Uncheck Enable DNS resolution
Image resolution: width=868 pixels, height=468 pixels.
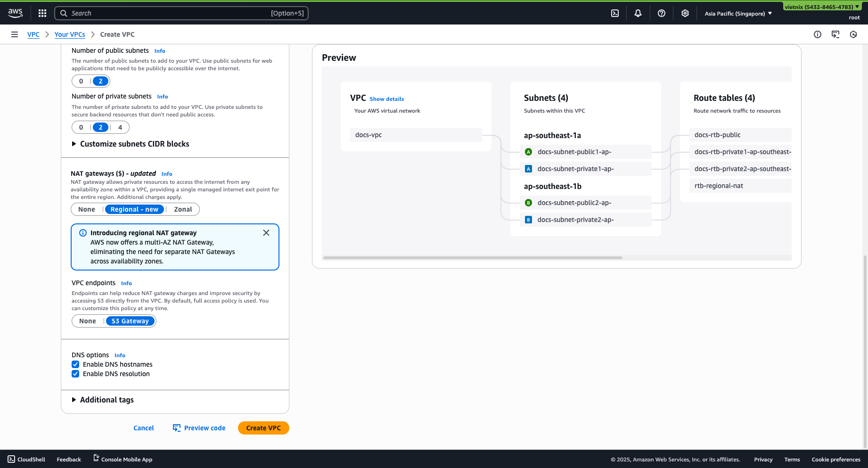[75, 374]
